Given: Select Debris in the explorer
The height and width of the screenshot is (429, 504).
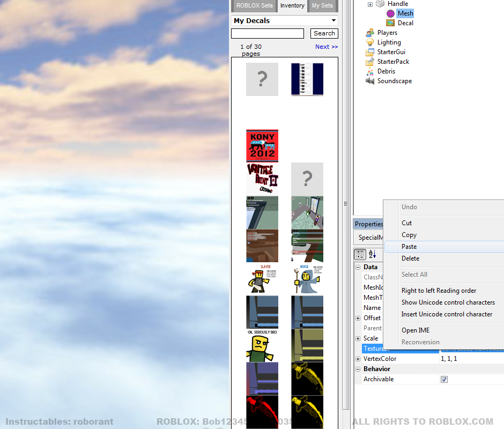Looking at the screenshot, I should [386, 71].
